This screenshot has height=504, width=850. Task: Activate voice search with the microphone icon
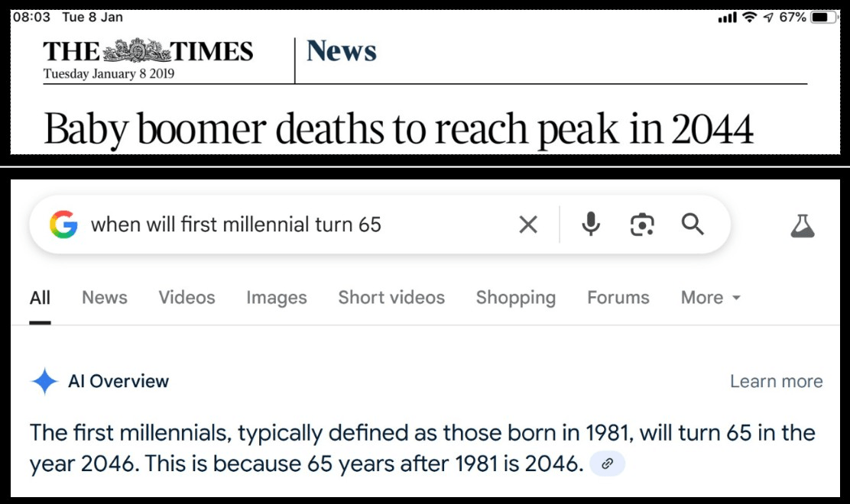[590, 225]
